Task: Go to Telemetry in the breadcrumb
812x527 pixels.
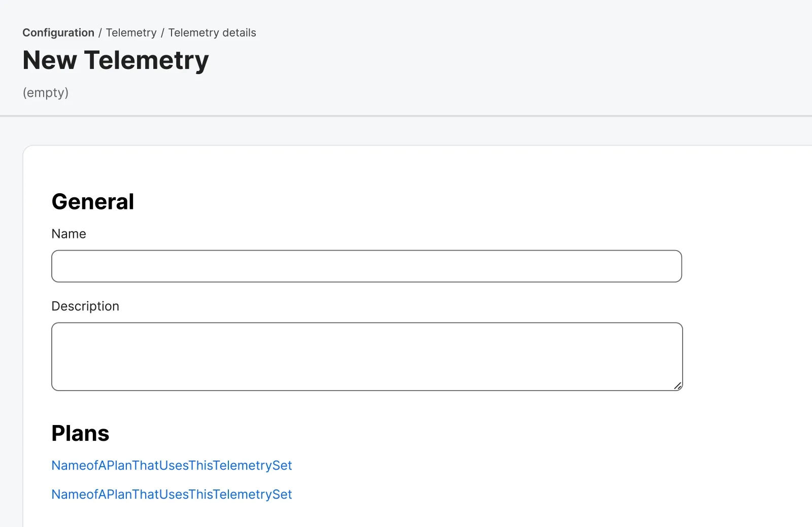Action: (131, 32)
